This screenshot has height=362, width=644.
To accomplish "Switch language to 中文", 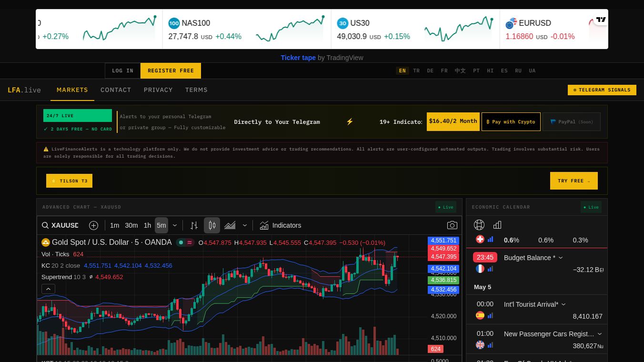I will click(x=460, y=70).
